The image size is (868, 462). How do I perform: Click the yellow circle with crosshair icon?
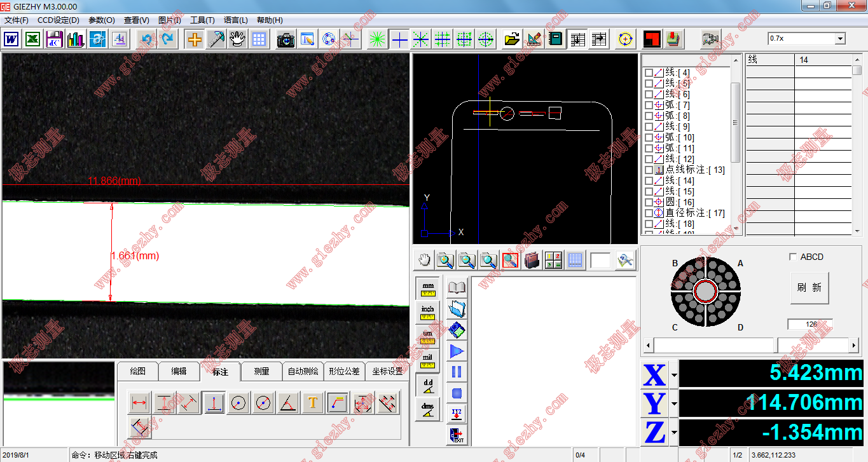pos(626,39)
